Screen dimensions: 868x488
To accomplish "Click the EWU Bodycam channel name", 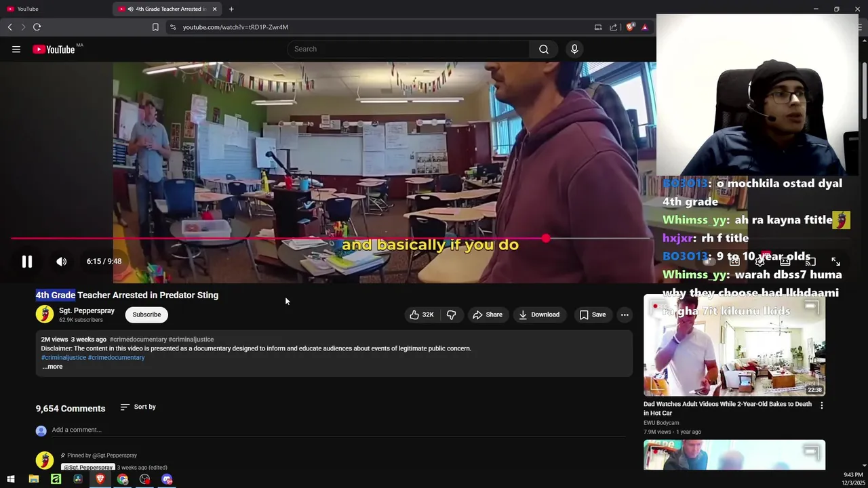I will pyautogui.click(x=661, y=423).
